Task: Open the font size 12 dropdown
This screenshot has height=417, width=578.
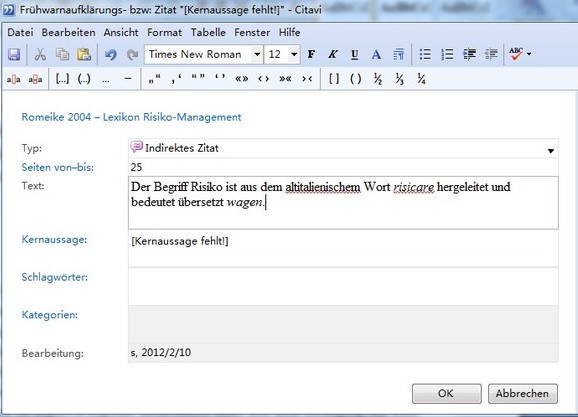Action: [x=294, y=55]
